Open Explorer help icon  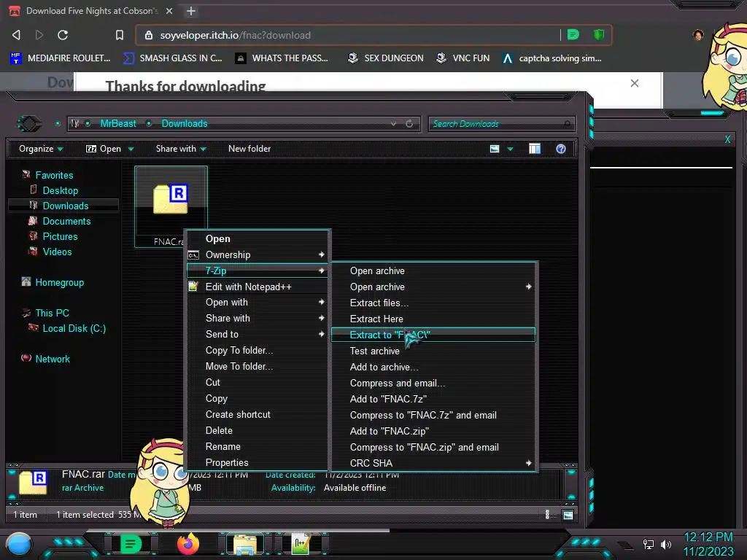(561, 149)
